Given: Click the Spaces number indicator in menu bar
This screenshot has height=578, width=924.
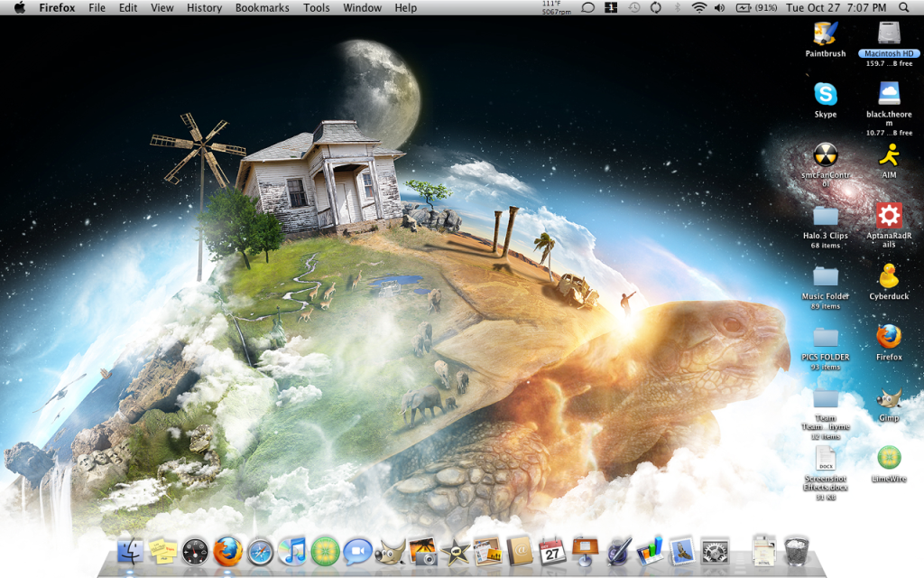Looking at the screenshot, I should (x=611, y=7).
